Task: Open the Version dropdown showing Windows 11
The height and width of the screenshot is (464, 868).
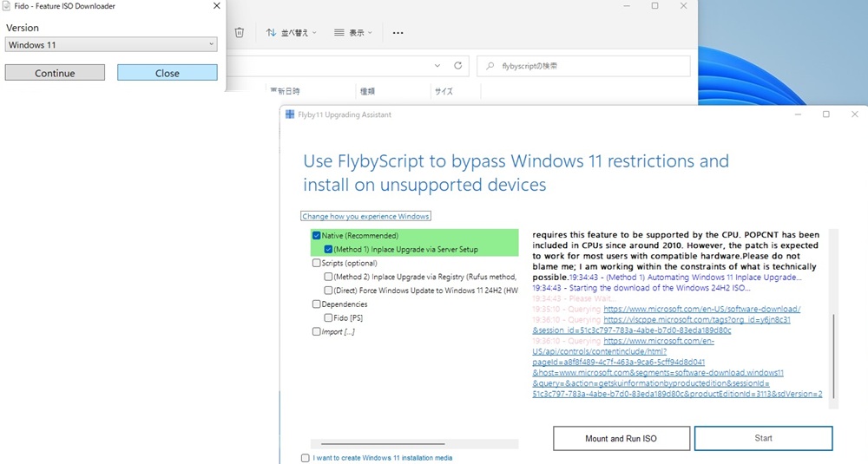Action: pos(110,44)
